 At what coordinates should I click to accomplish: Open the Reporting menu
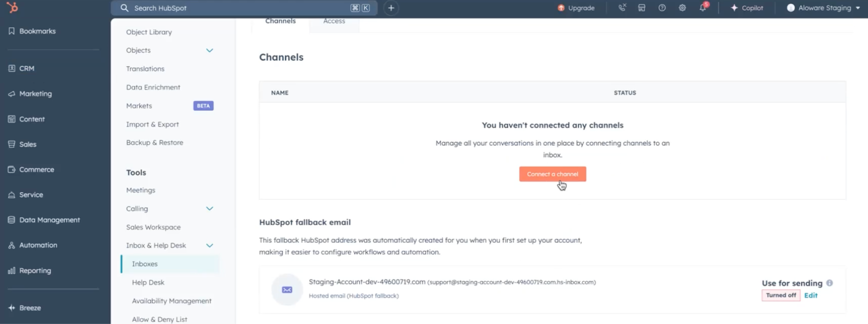(x=29, y=271)
